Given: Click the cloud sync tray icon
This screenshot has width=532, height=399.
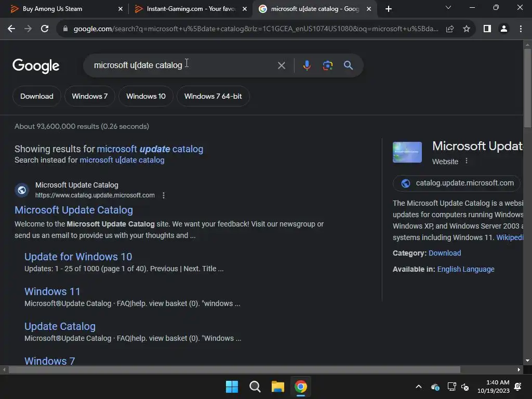Looking at the screenshot, I should tap(435, 387).
